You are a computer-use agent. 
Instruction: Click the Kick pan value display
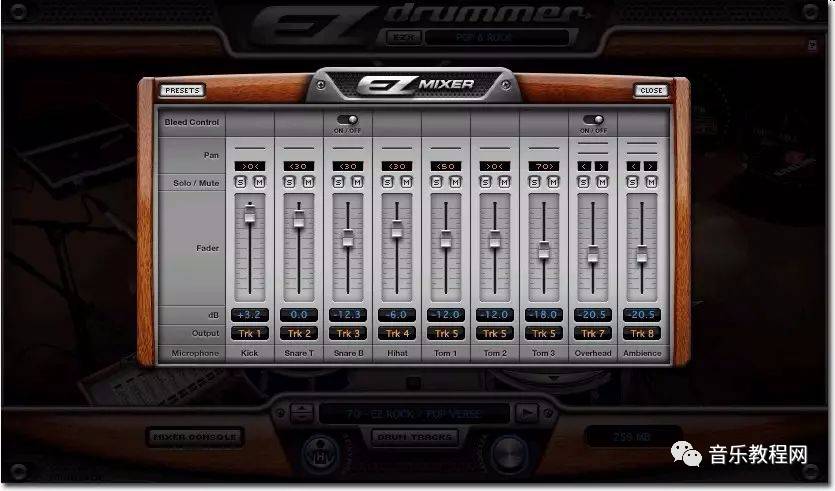pyautogui.click(x=250, y=166)
